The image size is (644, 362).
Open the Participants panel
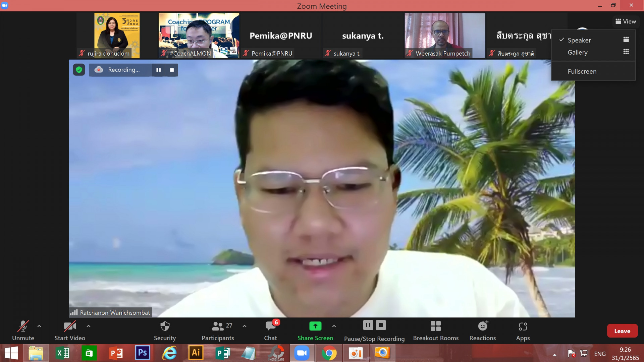pyautogui.click(x=218, y=330)
